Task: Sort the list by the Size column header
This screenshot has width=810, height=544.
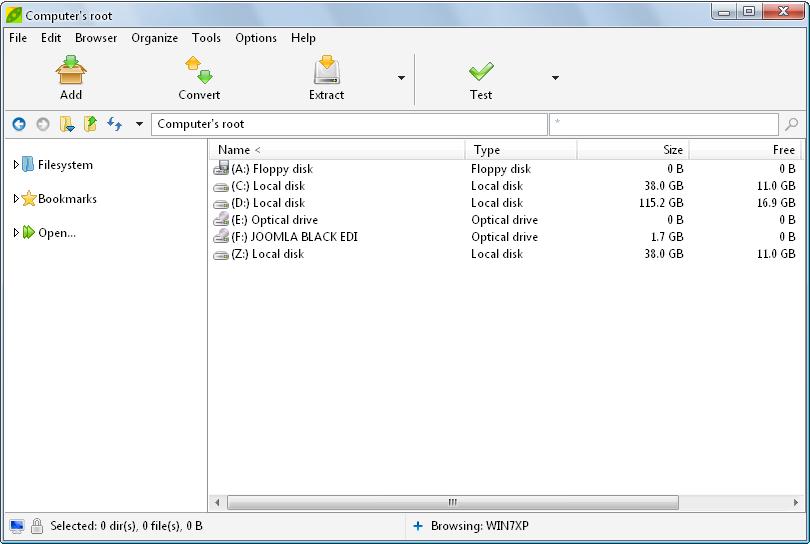Action: point(633,150)
